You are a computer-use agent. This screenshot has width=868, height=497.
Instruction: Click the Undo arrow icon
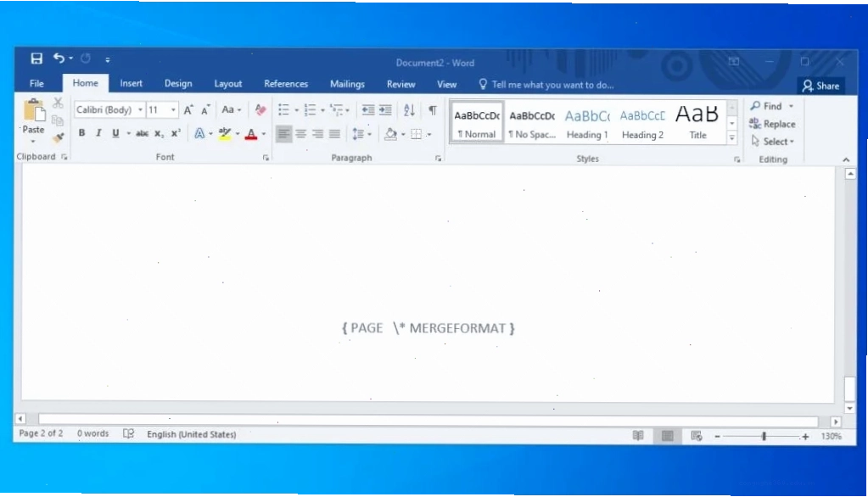[59, 59]
